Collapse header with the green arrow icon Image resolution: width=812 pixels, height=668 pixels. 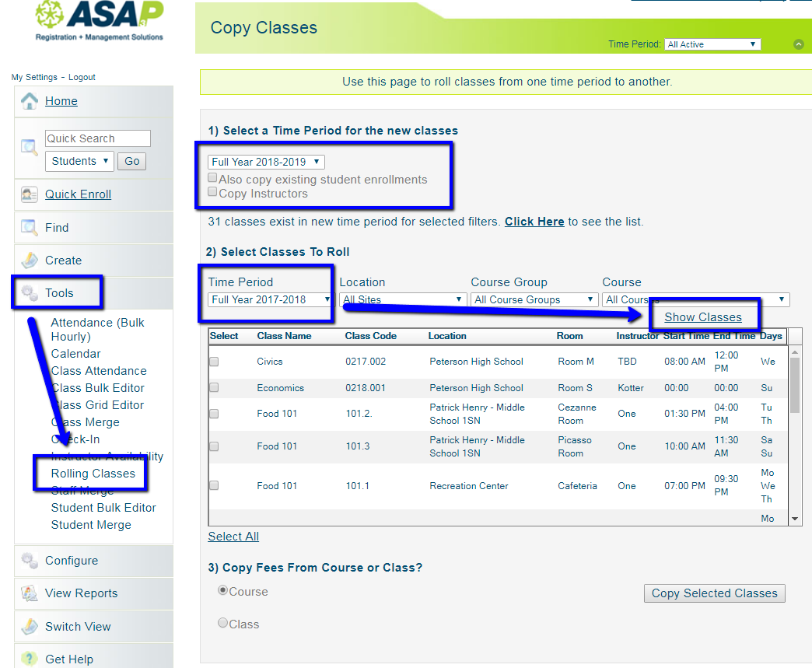[x=798, y=44]
